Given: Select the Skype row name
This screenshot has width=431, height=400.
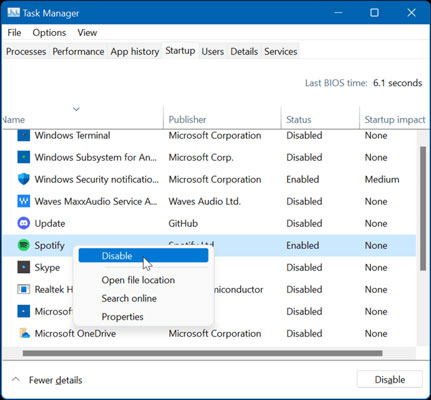Looking at the screenshot, I should coord(47,267).
